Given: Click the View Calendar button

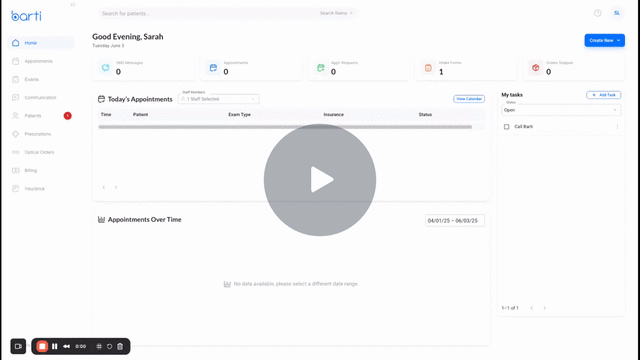Looking at the screenshot, I should [469, 99].
